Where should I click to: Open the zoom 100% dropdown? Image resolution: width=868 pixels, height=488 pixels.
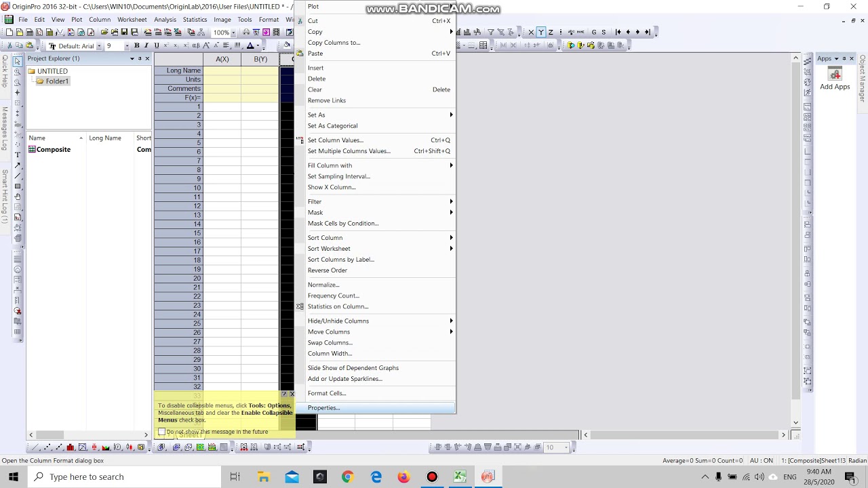click(233, 33)
